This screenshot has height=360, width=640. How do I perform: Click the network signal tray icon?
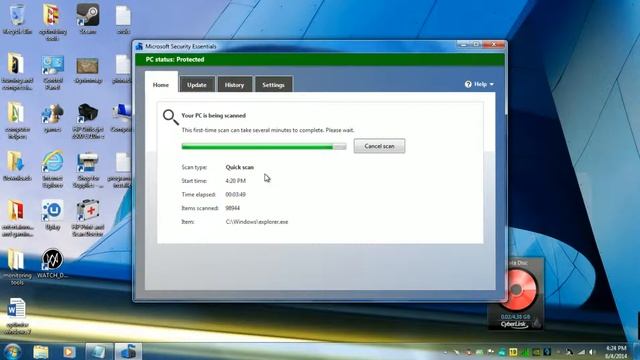581,352
